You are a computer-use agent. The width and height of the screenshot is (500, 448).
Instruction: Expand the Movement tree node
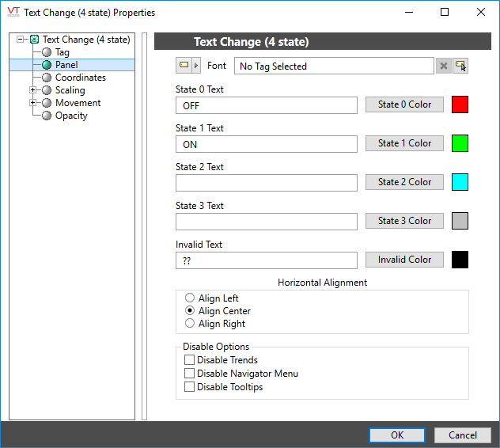[32, 103]
